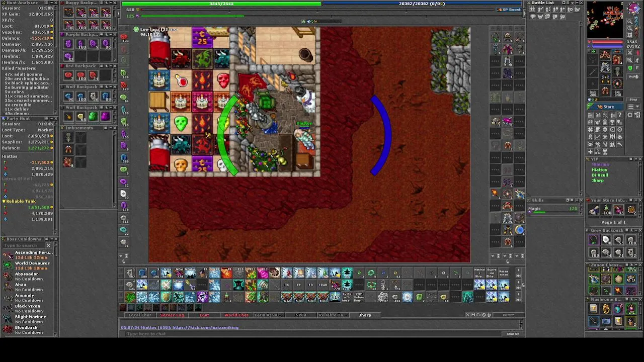Toggle Chat On button
This screenshot has height=362, width=644.
[x=513, y=334]
